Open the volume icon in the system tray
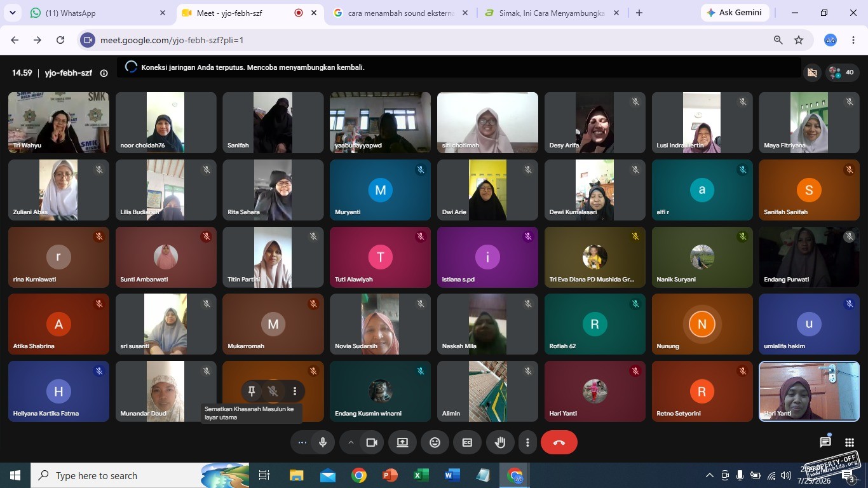Screen dimensions: 868x488 tap(786, 475)
